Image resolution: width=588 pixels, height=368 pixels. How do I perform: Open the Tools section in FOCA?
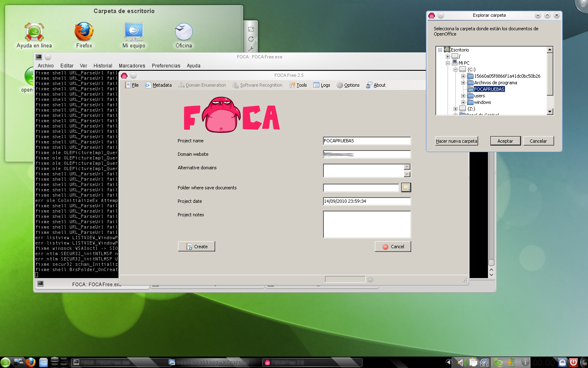pos(301,85)
